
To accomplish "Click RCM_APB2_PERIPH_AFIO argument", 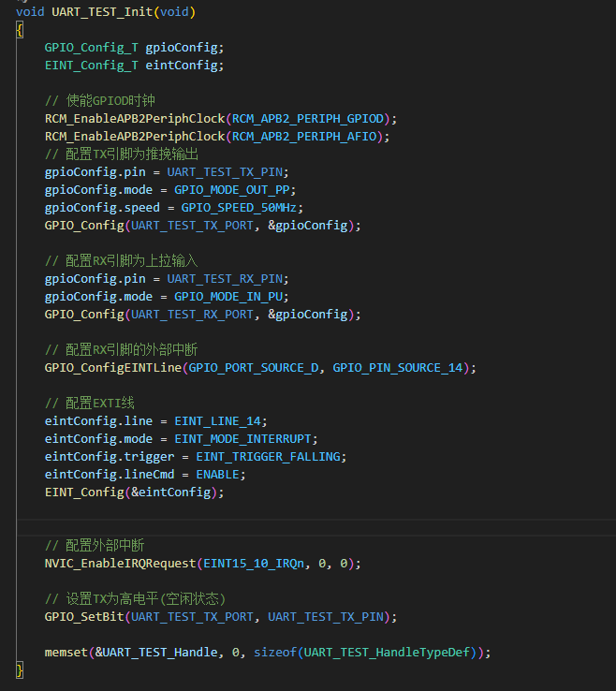I will pyautogui.click(x=304, y=137).
